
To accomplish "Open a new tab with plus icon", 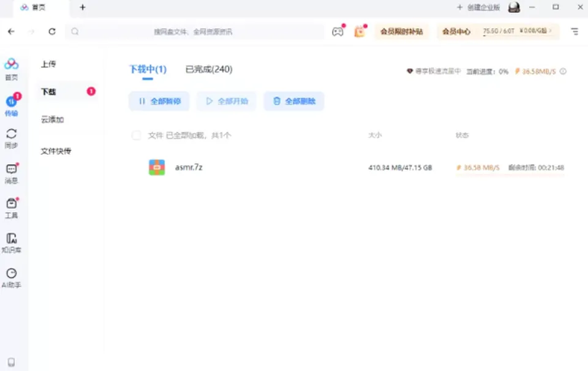I will pyautogui.click(x=83, y=7).
